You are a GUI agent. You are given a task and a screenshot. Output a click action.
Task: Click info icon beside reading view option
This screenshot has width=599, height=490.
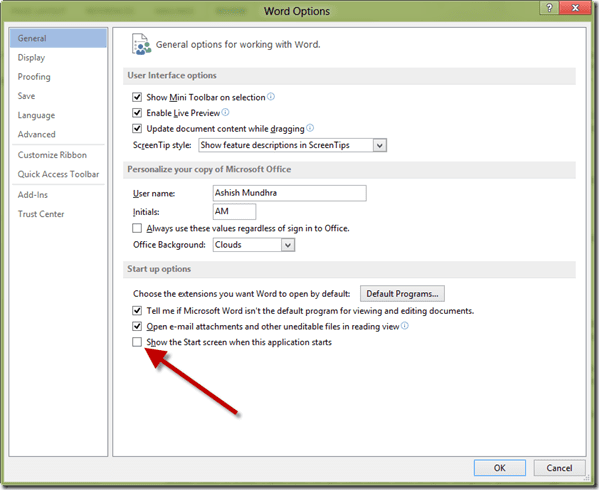pos(405,326)
